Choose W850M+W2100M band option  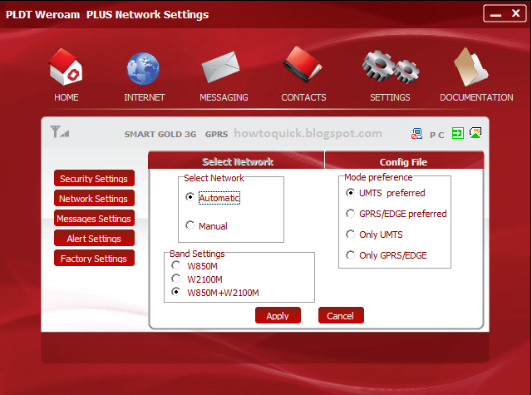(175, 292)
